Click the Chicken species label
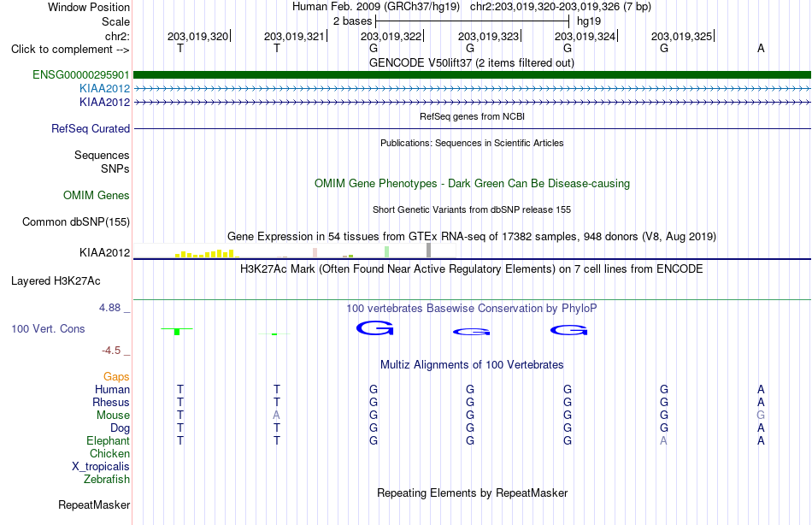This screenshot has height=525, width=812. click(109, 453)
